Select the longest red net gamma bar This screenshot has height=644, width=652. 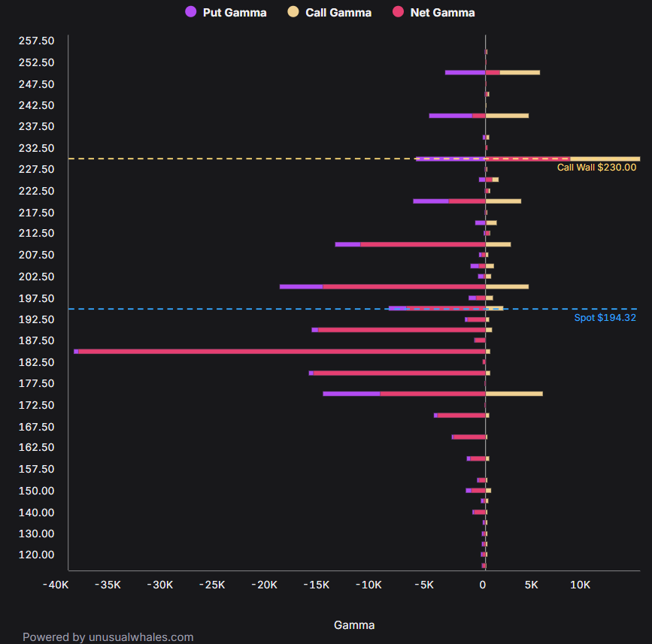tap(282, 352)
